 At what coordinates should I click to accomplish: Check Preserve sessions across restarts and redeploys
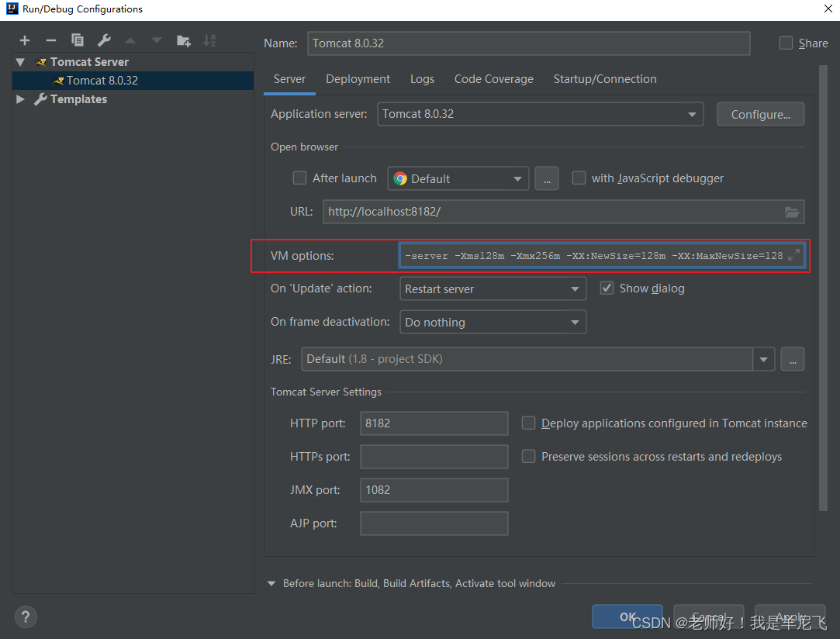[528, 456]
